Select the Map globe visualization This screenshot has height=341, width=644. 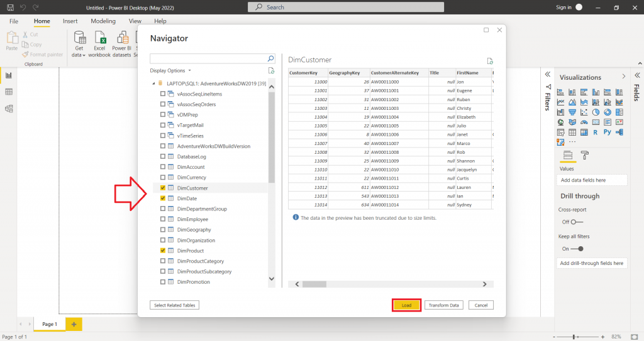[560, 122]
